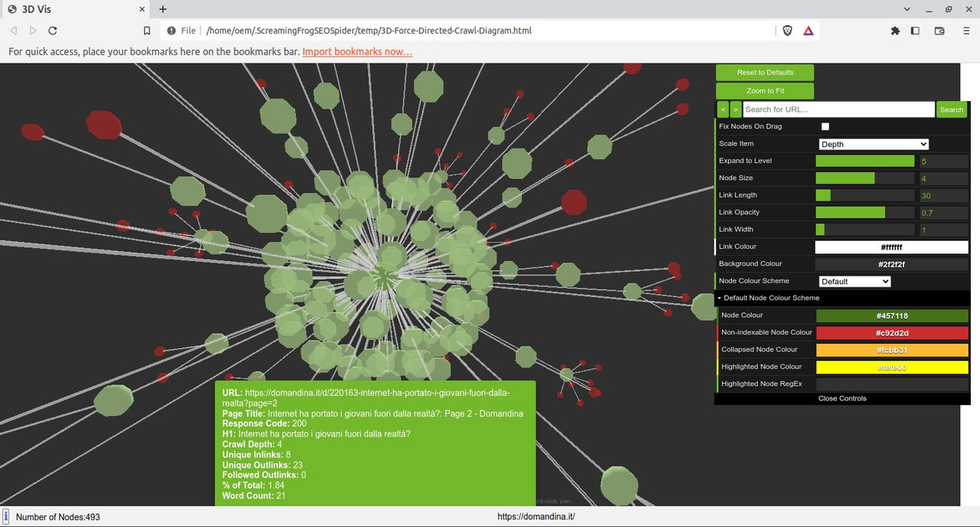Viewport: 980px width, 527px height.
Task: Go to next search result arrow
Action: [736, 110]
